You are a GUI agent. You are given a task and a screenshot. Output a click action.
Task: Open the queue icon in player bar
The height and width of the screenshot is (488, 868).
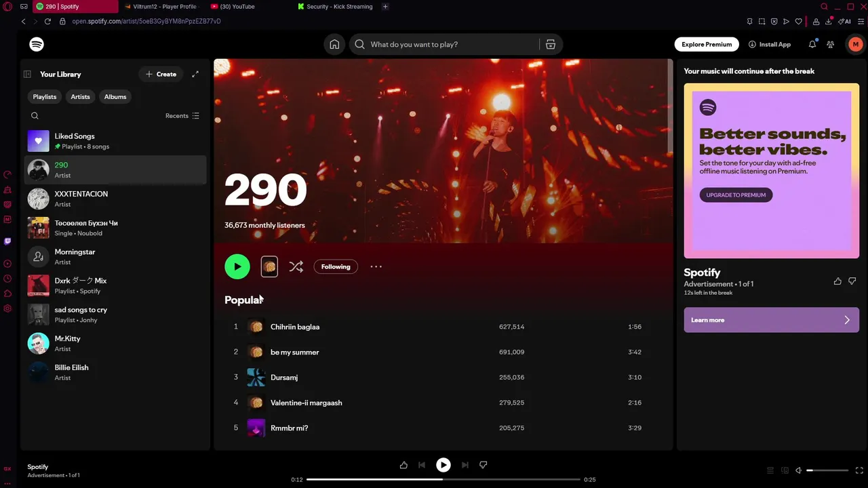coord(770,470)
